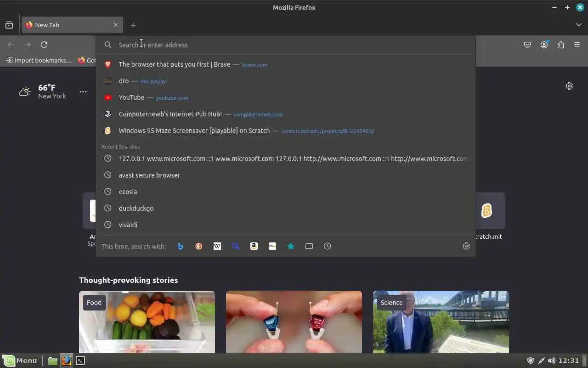Open the dro.pm/av suggestion
Viewport: 588px width, 368px height.
click(286, 81)
